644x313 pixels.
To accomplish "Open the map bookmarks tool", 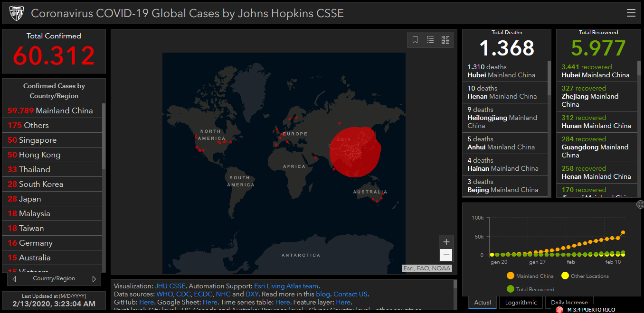I will point(415,40).
